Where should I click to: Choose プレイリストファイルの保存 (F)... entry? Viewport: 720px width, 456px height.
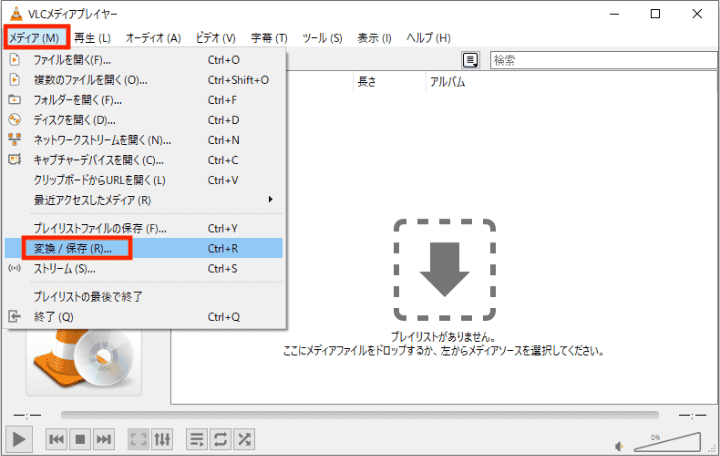coord(144,228)
